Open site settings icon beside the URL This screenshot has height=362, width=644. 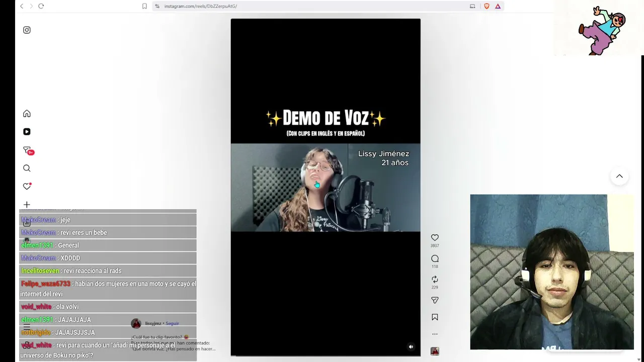click(x=157, y=6)
